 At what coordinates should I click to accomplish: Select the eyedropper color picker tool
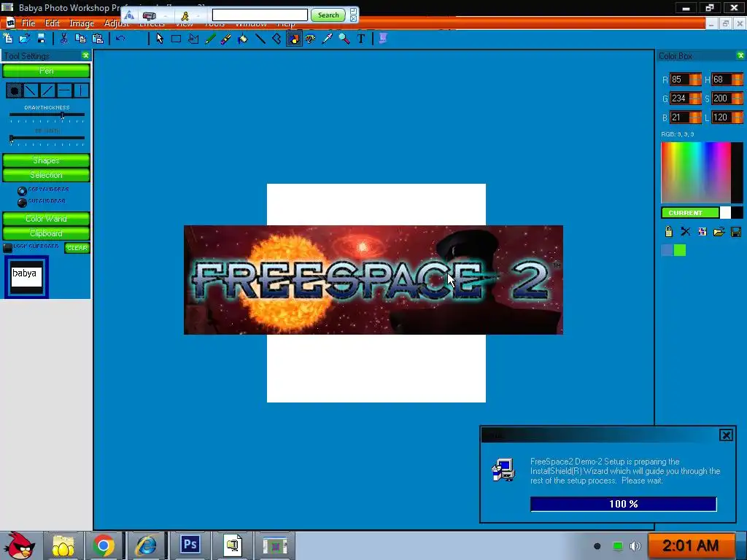[x=328, y=39]
